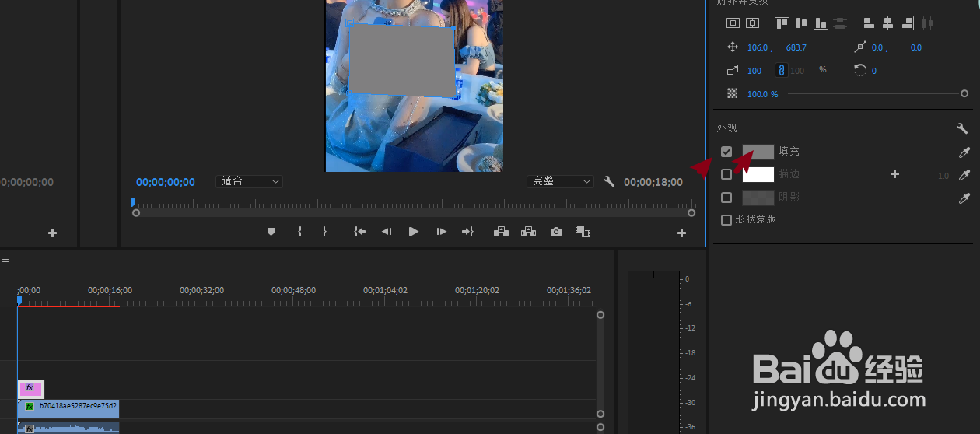Click distribute horizontally icon
The image size is (980, 434).
coord(926,23)
